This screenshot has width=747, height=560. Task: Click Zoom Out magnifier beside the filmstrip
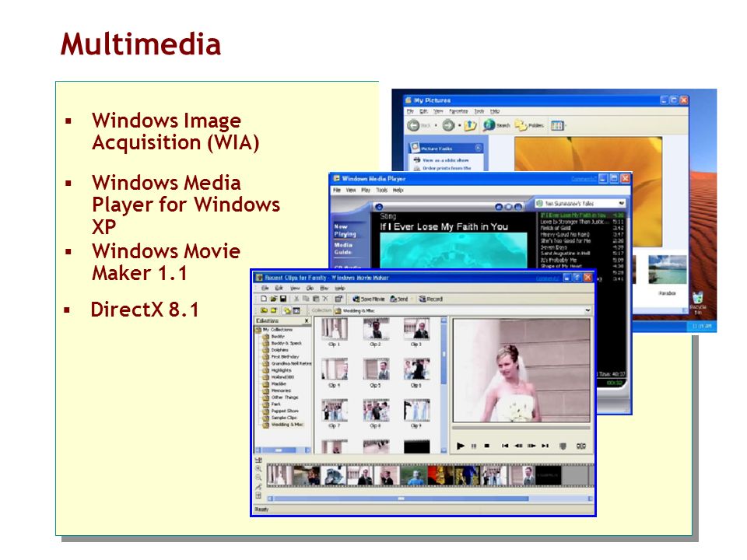pos(258,478)
